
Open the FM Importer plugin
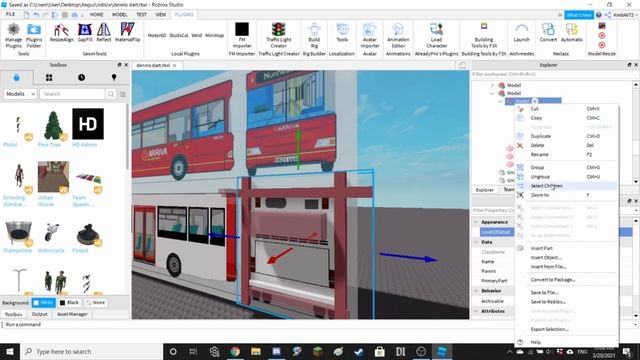[x=242, y=35]
